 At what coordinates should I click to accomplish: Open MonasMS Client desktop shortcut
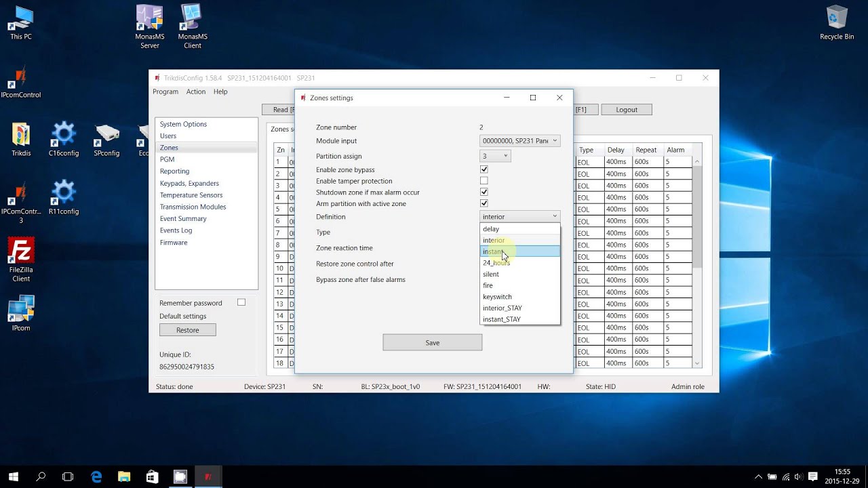[x=193, y=27]
